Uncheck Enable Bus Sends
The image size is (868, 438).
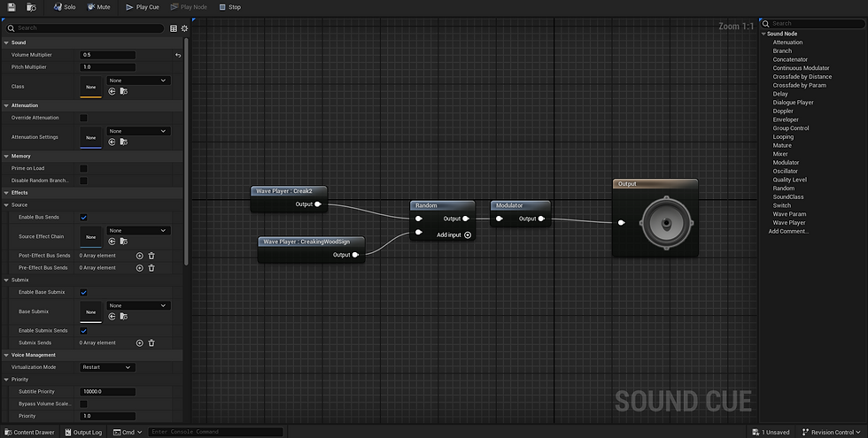tap(83, 218)
